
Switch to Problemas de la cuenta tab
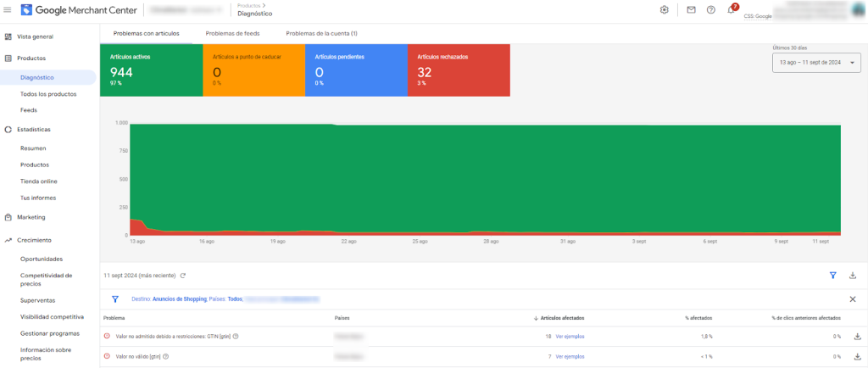(321, 33)
